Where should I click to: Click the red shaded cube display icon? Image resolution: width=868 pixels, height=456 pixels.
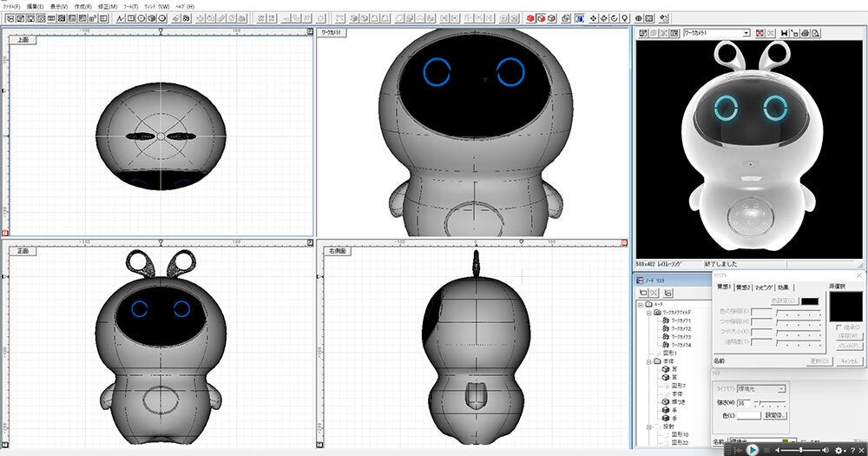pyautogui.click(x=530, y=18)
